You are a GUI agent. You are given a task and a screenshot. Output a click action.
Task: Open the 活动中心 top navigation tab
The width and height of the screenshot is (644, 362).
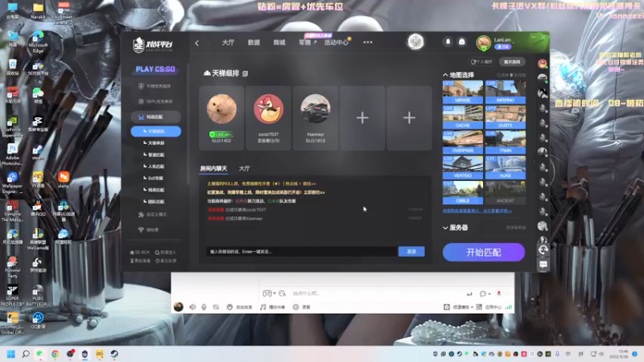click(x=336, y=43)
